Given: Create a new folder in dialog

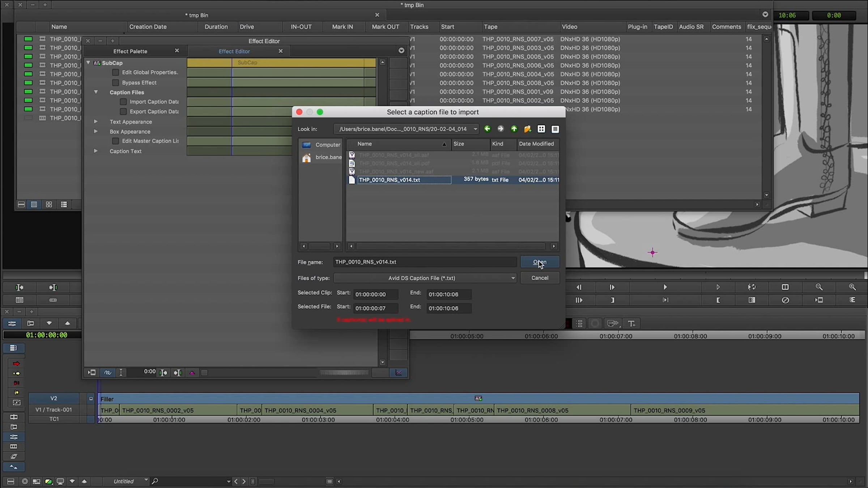Looking at the screenshot, I should 527,129.
